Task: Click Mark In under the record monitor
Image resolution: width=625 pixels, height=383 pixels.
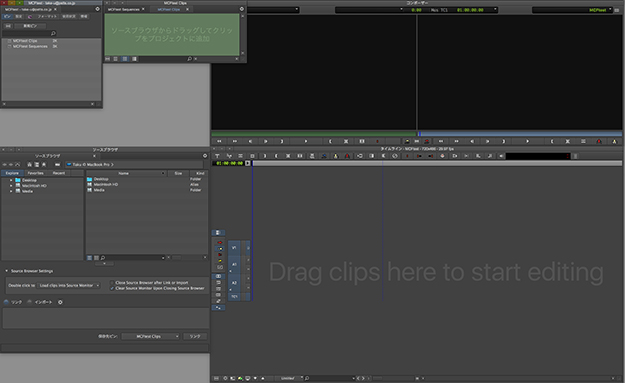Action: tap(552, 141)
